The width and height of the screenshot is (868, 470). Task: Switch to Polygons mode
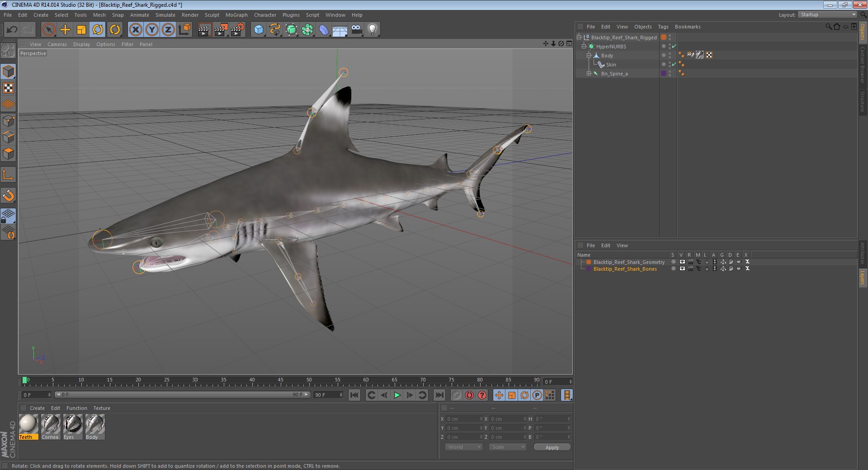pos(8,154)
